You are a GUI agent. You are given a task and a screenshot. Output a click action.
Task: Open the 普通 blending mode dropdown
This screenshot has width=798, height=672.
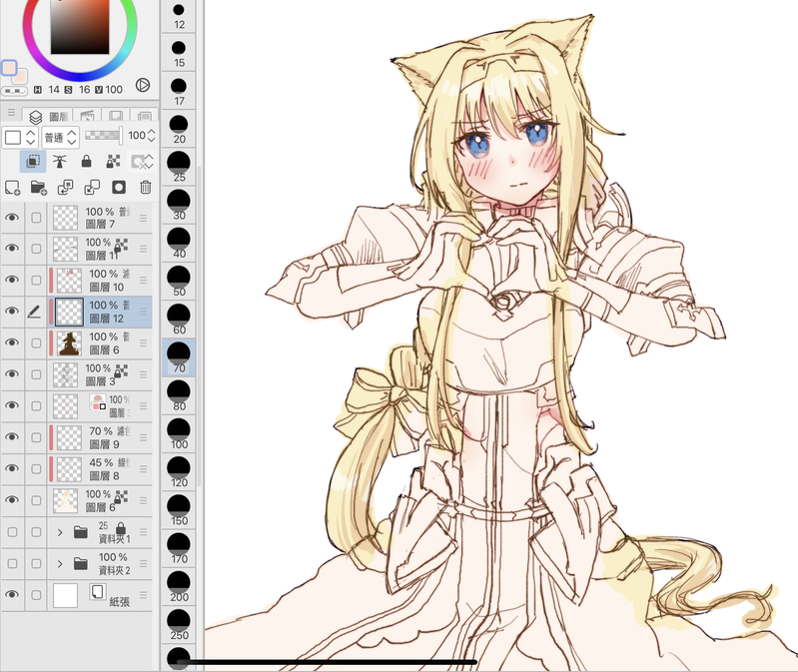(61, 138)
